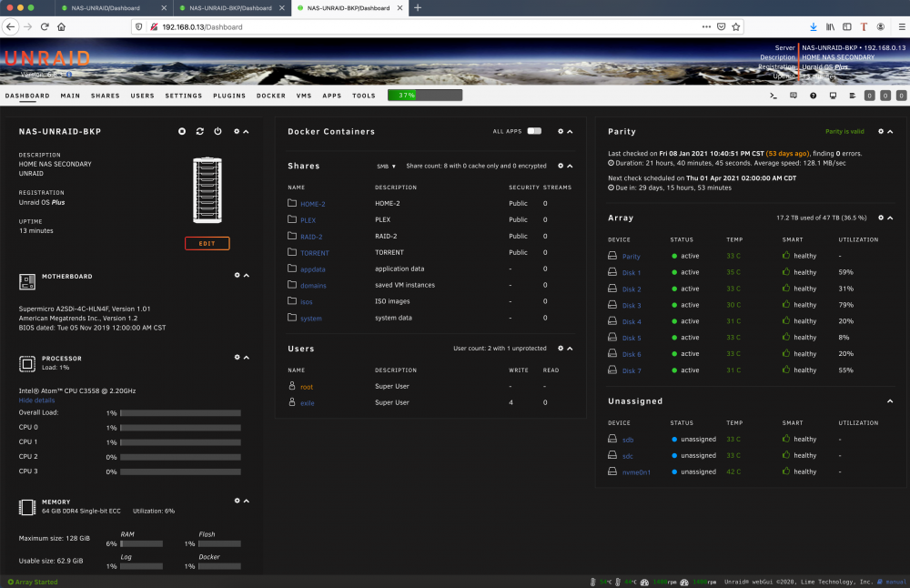
Task: Toggle the ALL APPS switch
Action: (x=534, y=131)
